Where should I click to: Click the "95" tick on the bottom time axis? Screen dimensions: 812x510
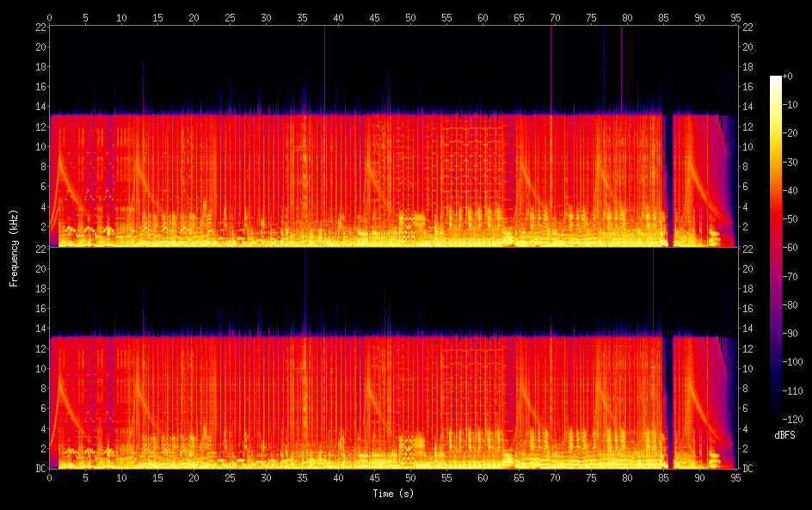coord(735,477)
